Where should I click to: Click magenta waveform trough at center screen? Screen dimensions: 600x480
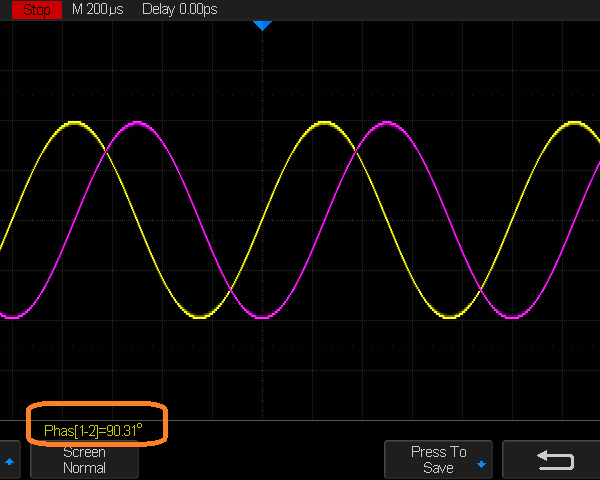pyautogui.click(x=262, y=317)
